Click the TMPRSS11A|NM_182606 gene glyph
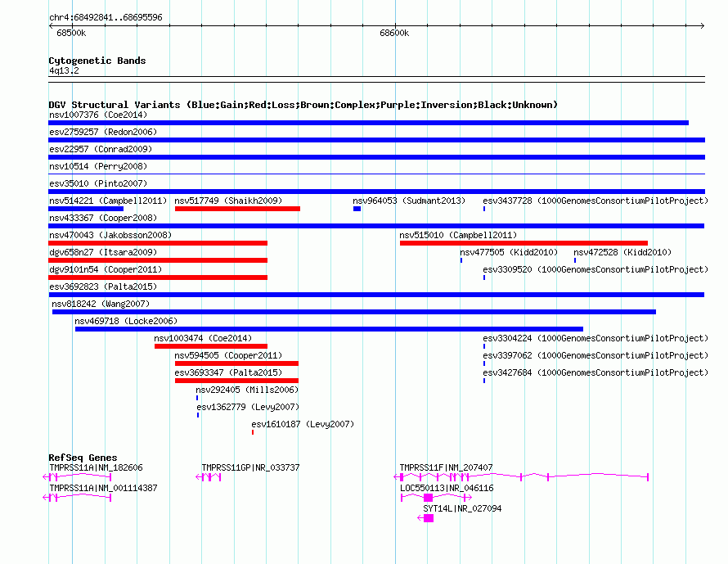 77,476
